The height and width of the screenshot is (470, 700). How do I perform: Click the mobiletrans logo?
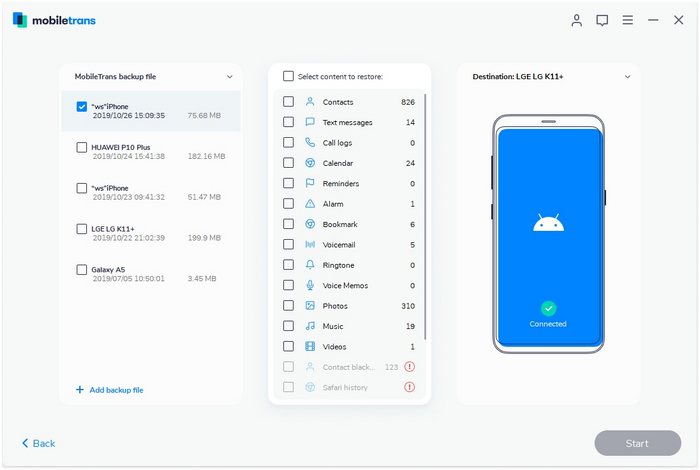[54, 20]
